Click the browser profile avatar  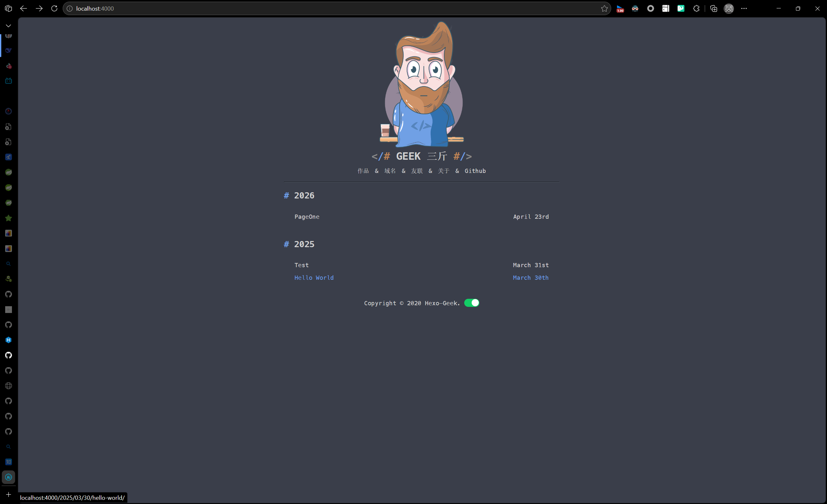(x=728, y=8)
